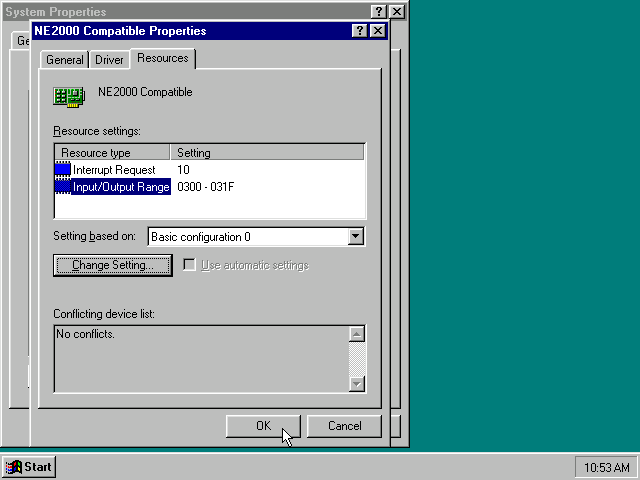Click the 0300 - 031F setting value
640x480 pixels.
[205, 187]
